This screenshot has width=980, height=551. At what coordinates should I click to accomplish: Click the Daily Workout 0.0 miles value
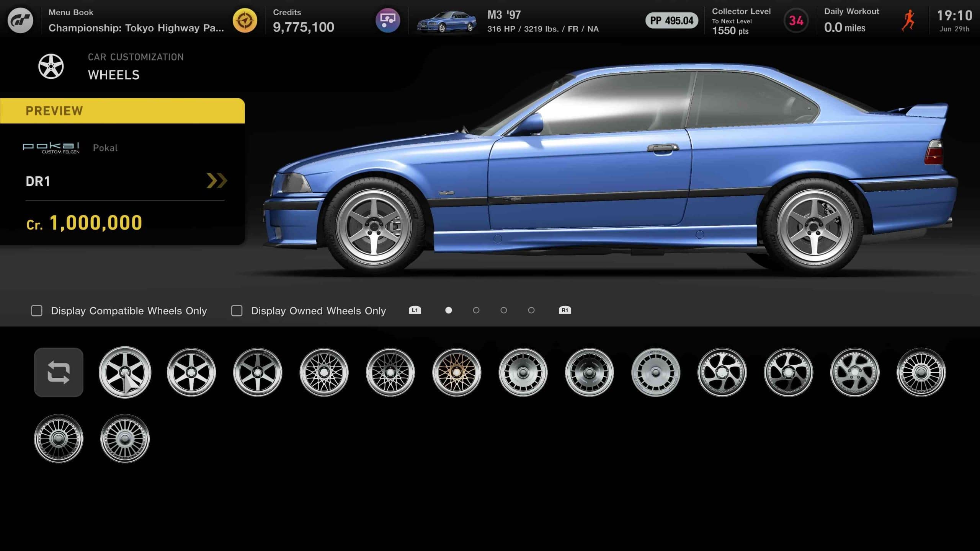tap(844, 28)
